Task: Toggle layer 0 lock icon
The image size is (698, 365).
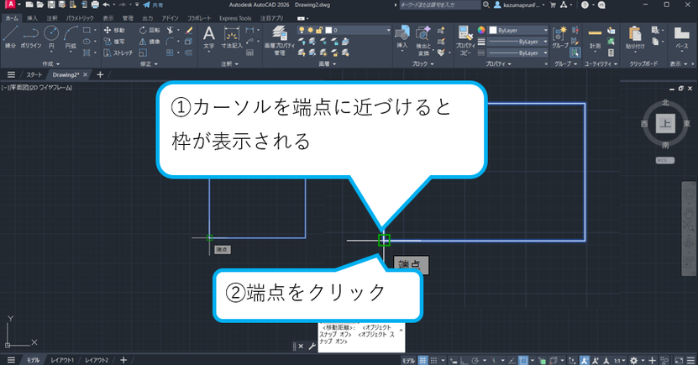Action: click(x=319, y=30)
